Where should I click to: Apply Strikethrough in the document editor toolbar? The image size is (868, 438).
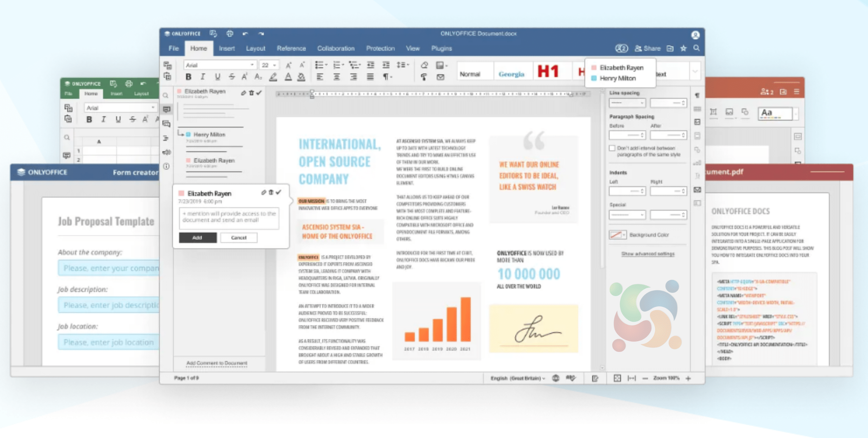[x=231, y=77]
